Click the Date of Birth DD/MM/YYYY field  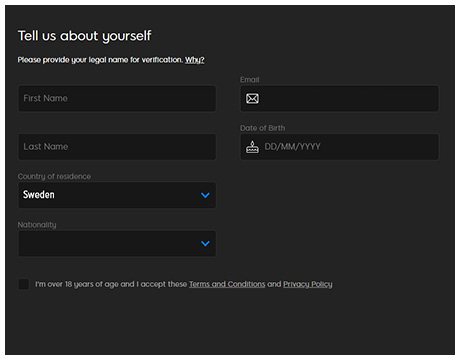tap(340, 147)
